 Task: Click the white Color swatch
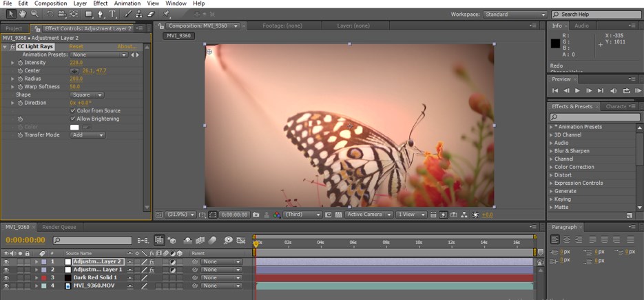click(75, 127)
